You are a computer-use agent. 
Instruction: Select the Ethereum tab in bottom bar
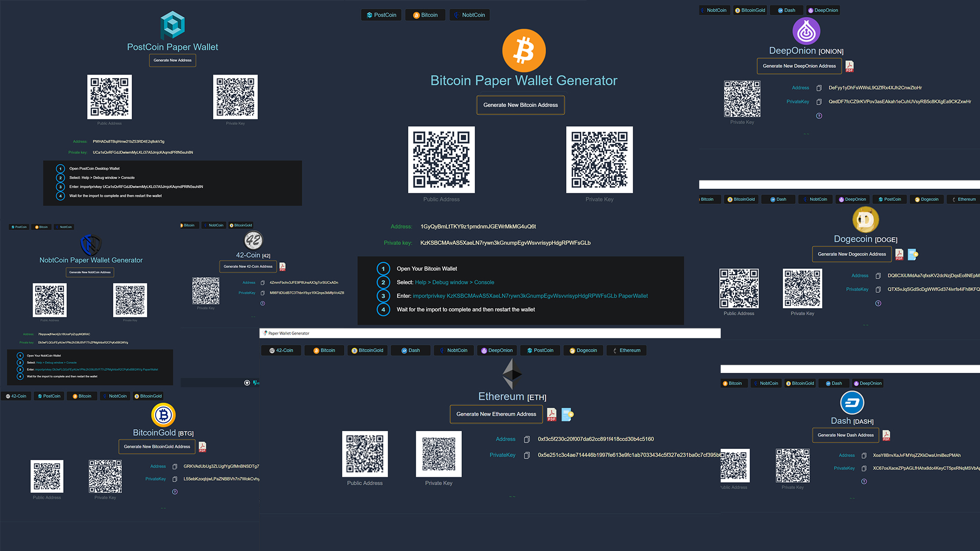click(629, 350)
